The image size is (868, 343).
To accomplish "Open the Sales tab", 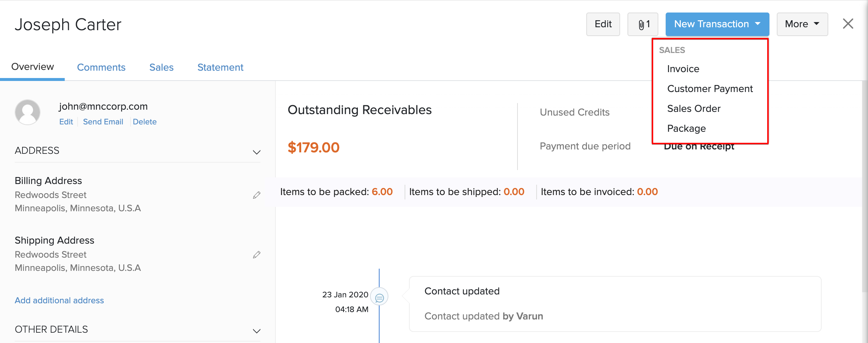I will click(161, 67).
